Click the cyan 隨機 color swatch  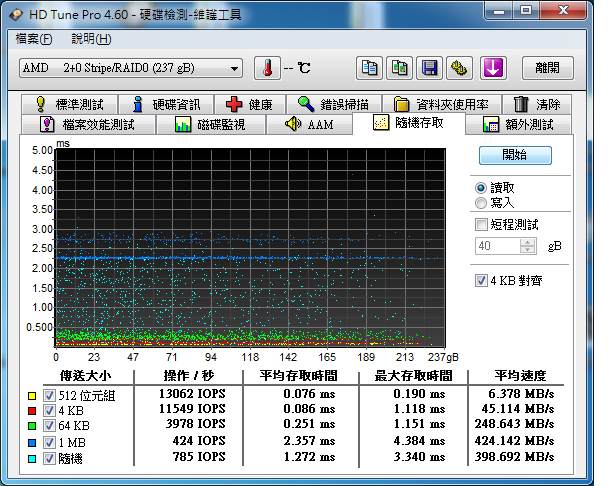(x=32, y=459)
